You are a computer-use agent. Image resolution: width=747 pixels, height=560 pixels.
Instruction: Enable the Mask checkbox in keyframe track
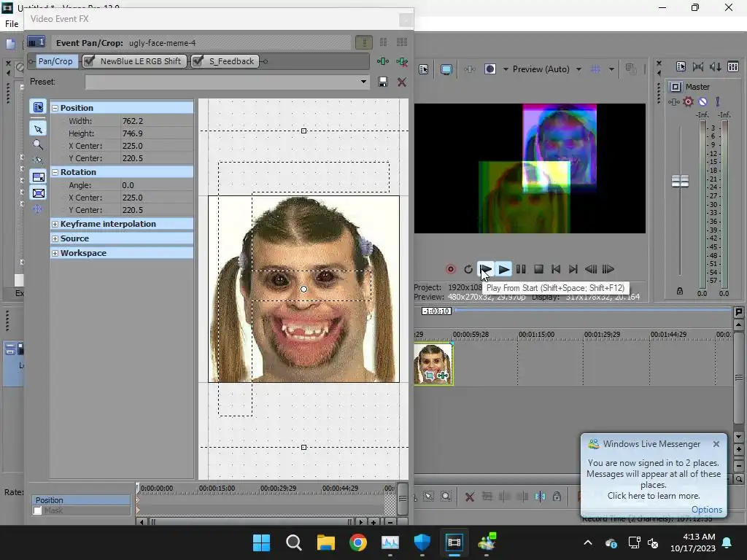(38, 510)
